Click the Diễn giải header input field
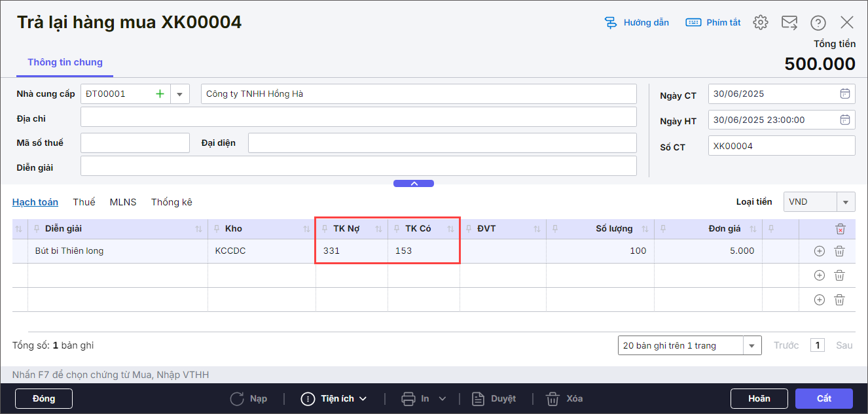This screenshot has height=414, width=868. [359, 165]
